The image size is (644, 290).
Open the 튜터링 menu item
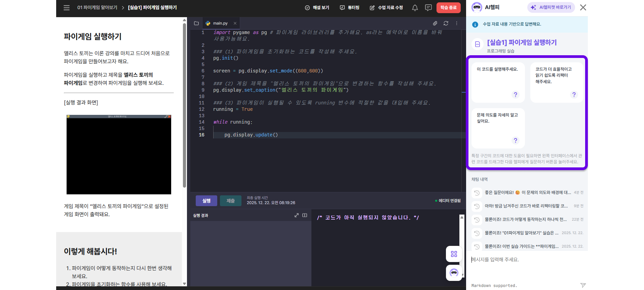click(350, 8)
